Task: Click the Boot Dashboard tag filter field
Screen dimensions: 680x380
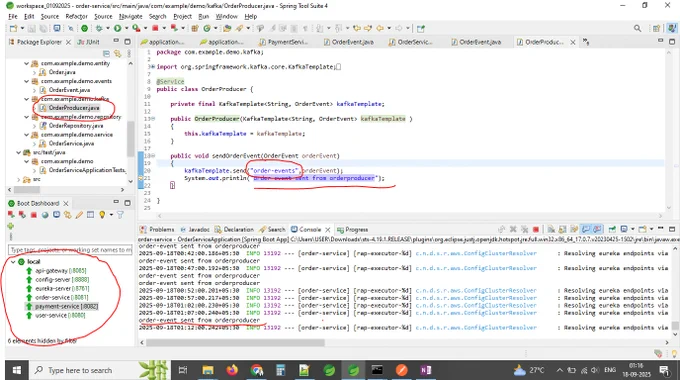Action: (x=70, y=250)
